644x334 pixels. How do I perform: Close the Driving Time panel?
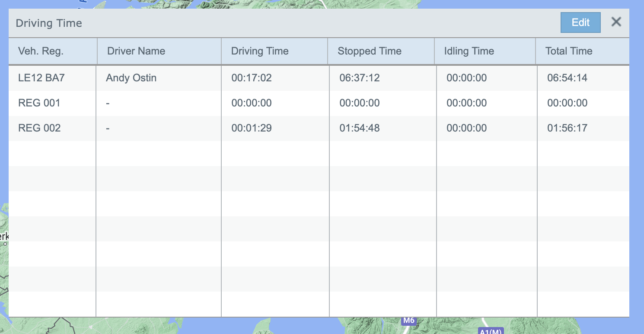(x=616, y=22)
